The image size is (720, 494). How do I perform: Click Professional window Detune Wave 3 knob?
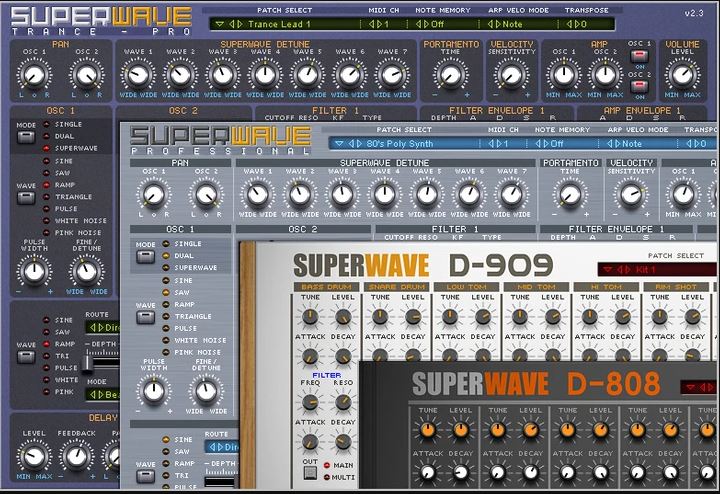[x=342, y=194]
